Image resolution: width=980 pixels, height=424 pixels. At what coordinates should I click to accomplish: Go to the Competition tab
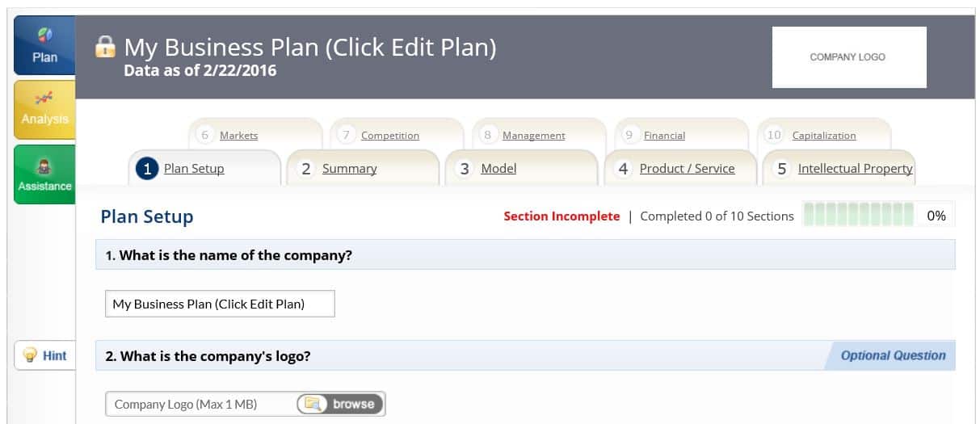pyautogui.click(x=389, y=136)
